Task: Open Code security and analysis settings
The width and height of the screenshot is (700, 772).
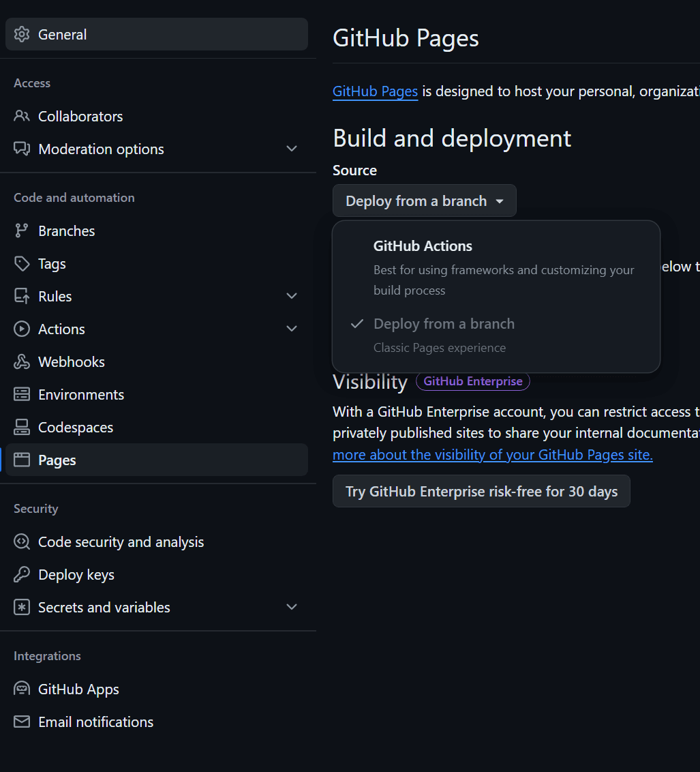Action: (x=121, y=541)
